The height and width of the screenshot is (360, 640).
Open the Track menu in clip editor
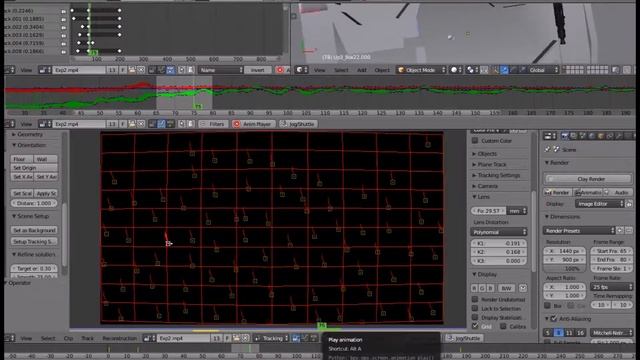coord(87,338)
